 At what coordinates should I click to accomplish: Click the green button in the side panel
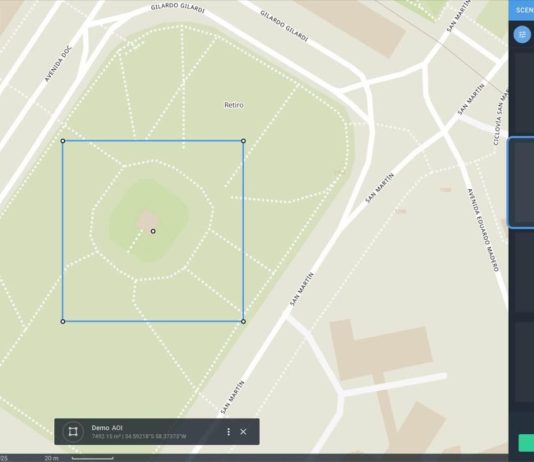click(x=526, y=443)
